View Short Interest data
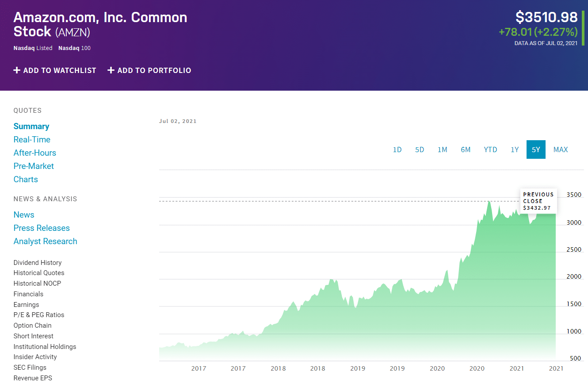 (x=34, y=336)
